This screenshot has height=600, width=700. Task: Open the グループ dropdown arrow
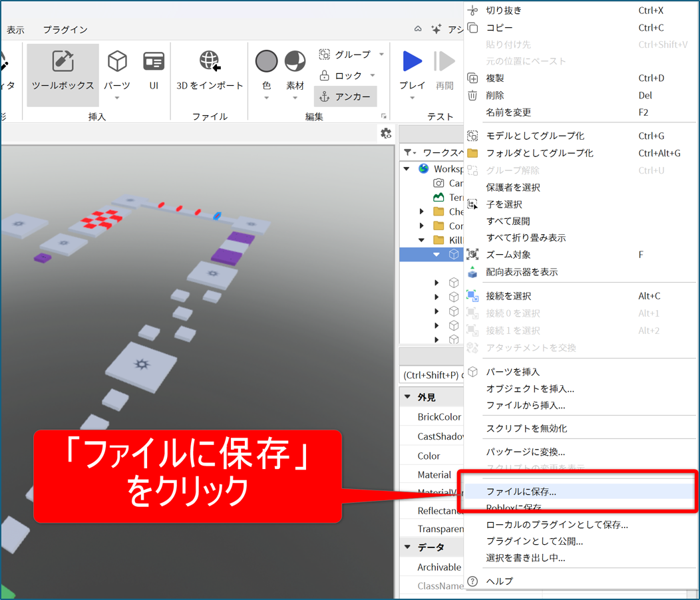point(381,55)
